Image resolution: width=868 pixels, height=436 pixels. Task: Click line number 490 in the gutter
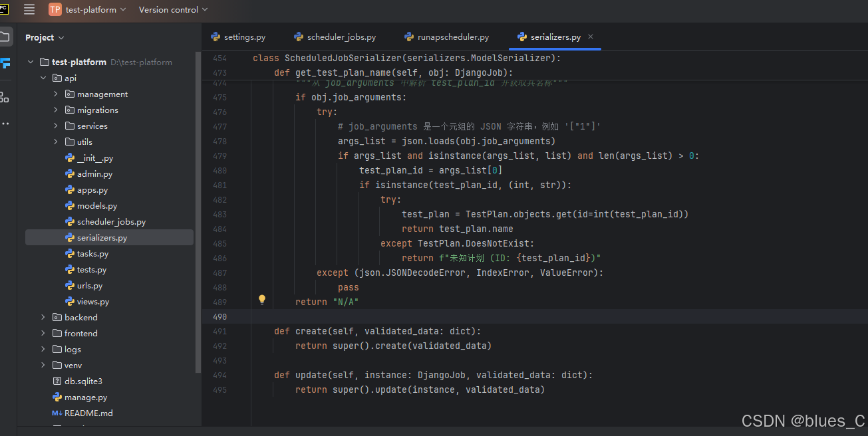click(x=219, y=316)
